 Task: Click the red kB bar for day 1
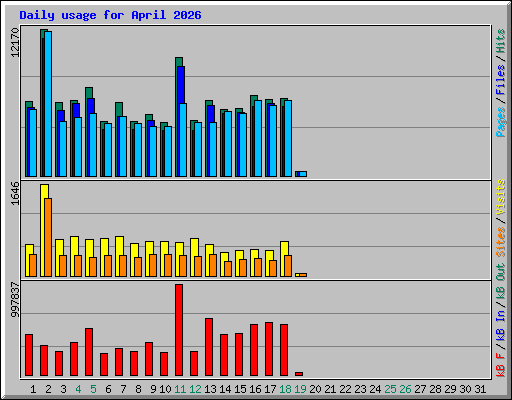coord(29,355)
